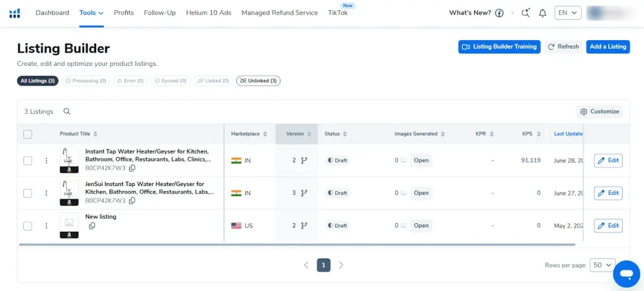Click version branch icon in 91,119 KPS row
644x291 pixels.
tap(304, 160)
